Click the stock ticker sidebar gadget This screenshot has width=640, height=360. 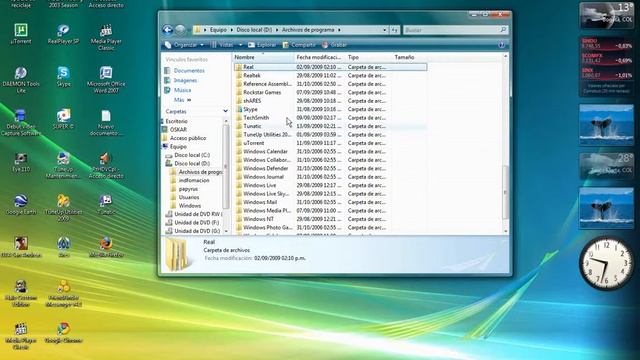tap(607, 67)
